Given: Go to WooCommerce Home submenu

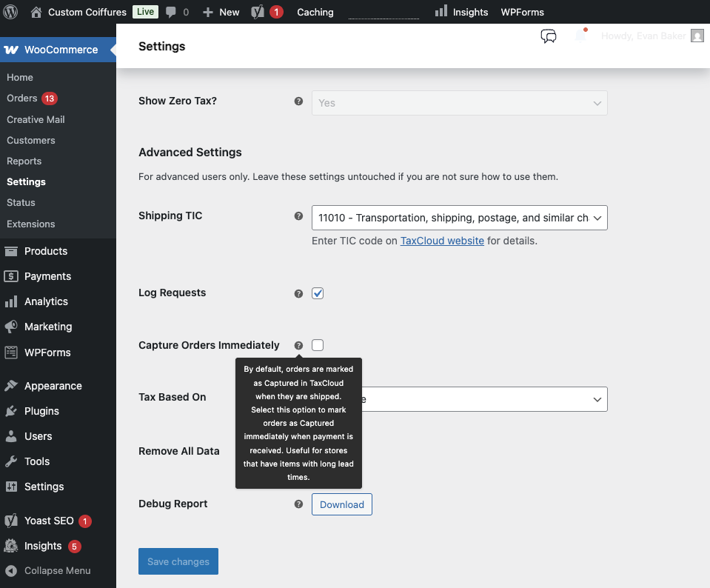Looking at the screenshot, I should (20, 78).
